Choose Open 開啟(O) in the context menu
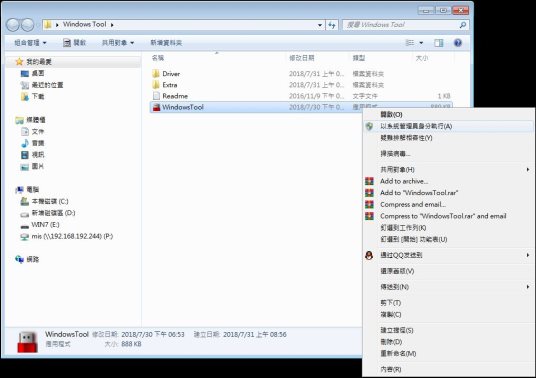Image resolution: width=536 pixels, height=378 pixels. (448, 114)
